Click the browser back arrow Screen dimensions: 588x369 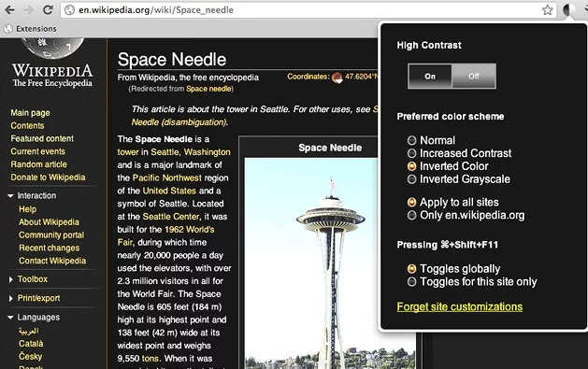[9, 9]
